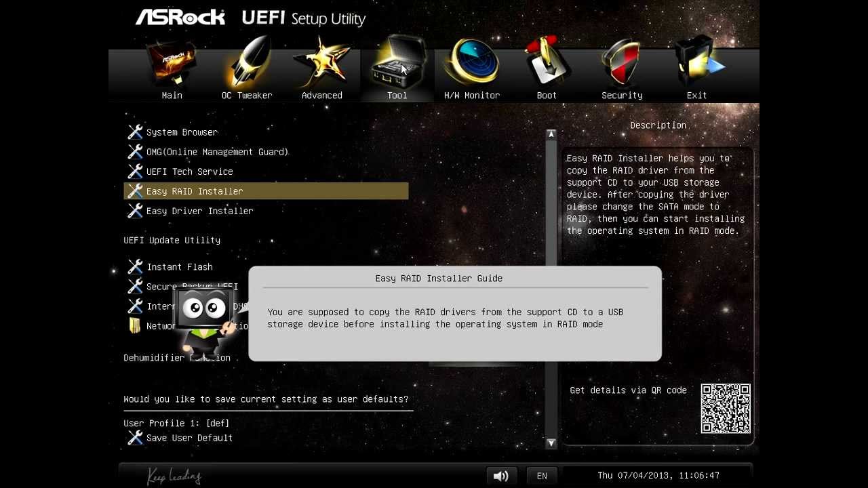Open the H/W Monitor radar icon
This screenshot has width=868, height=488.
(472, 63)
